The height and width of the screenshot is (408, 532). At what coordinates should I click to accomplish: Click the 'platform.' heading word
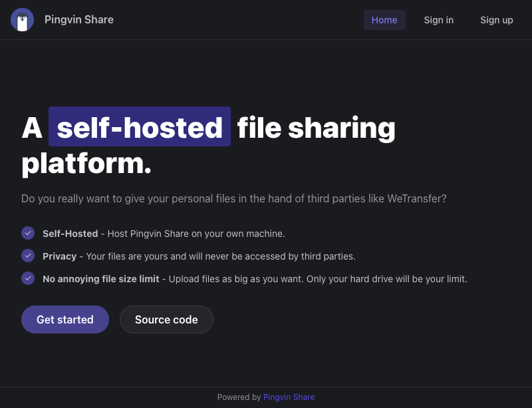(86, 164)
